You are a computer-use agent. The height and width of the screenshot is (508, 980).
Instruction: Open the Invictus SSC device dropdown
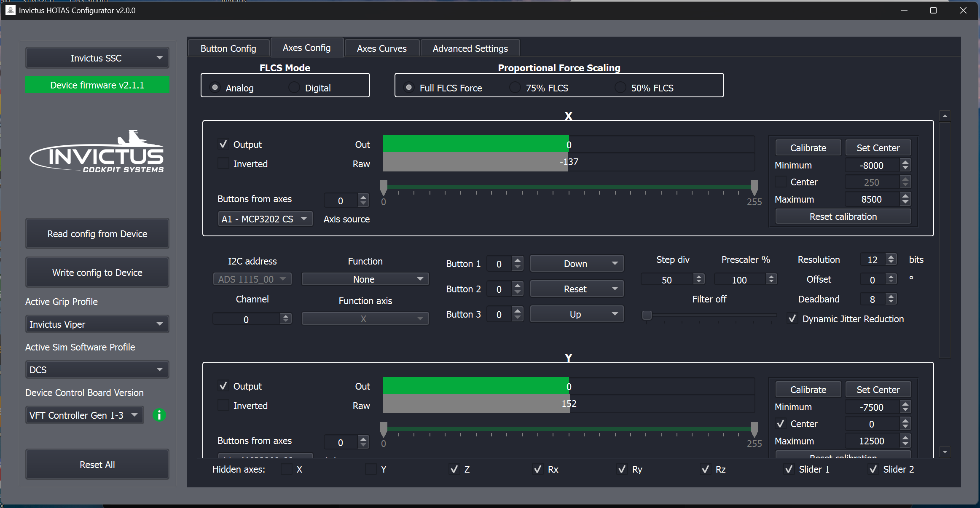click(x=97, y=58)
